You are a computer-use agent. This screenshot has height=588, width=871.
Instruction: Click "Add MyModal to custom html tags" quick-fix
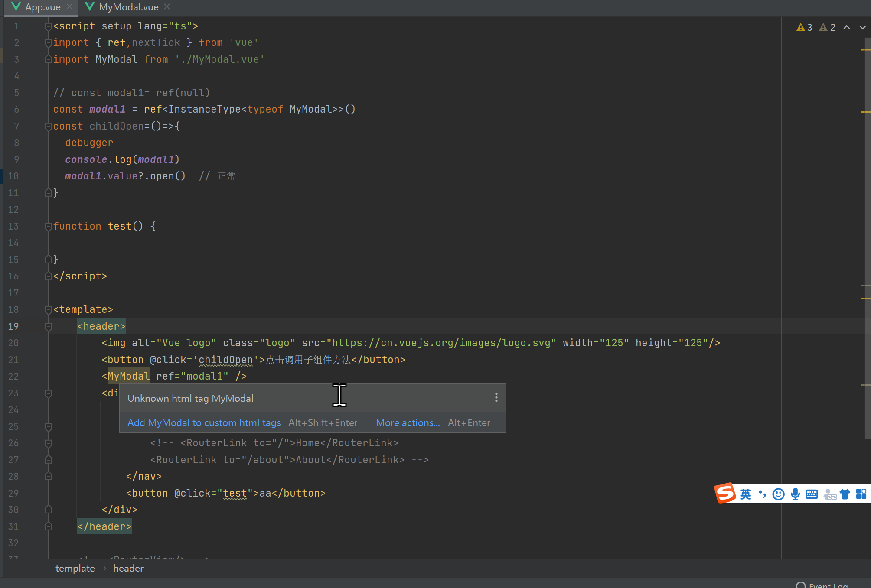pyautogui.click(x=203, y=422)
